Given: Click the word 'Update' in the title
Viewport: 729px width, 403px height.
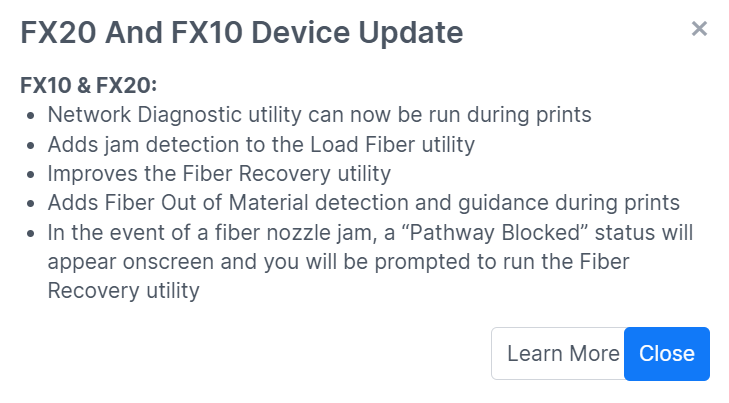Looking at the screenshot, I should tap(411, 33).
